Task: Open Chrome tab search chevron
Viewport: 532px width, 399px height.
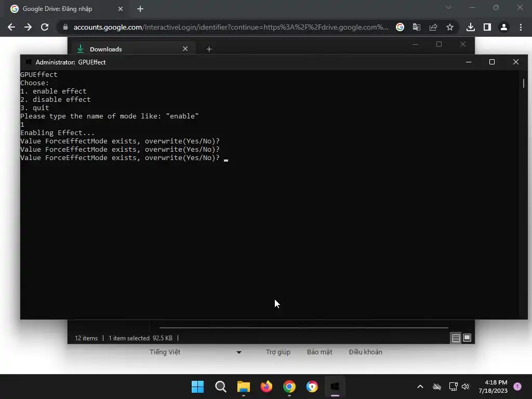Action: click(448, 7)
